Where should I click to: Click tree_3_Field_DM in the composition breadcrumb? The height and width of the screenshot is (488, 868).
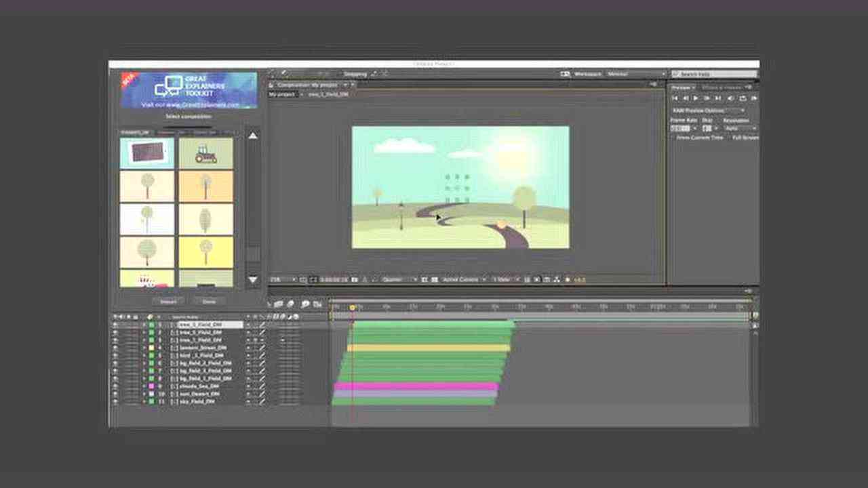[328, 95]
